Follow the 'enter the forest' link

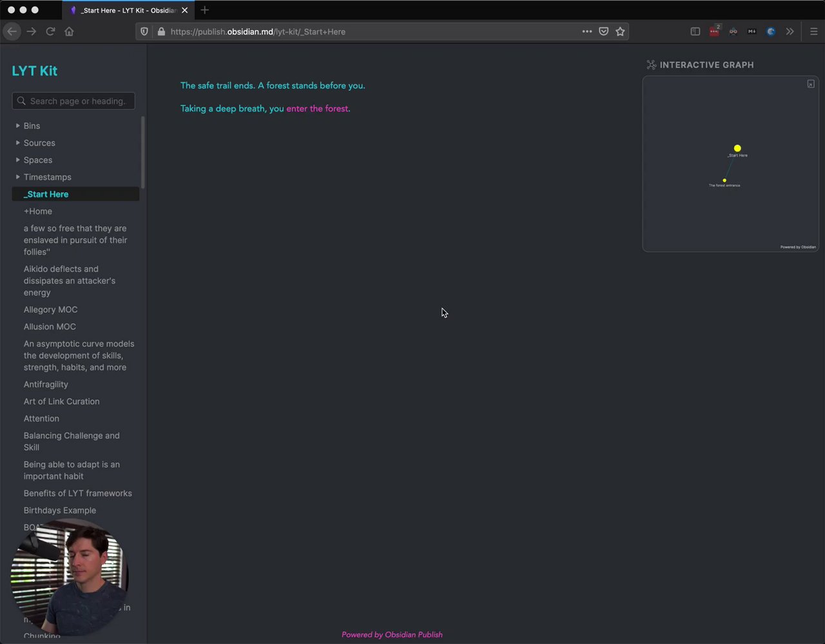pos(317,108)
